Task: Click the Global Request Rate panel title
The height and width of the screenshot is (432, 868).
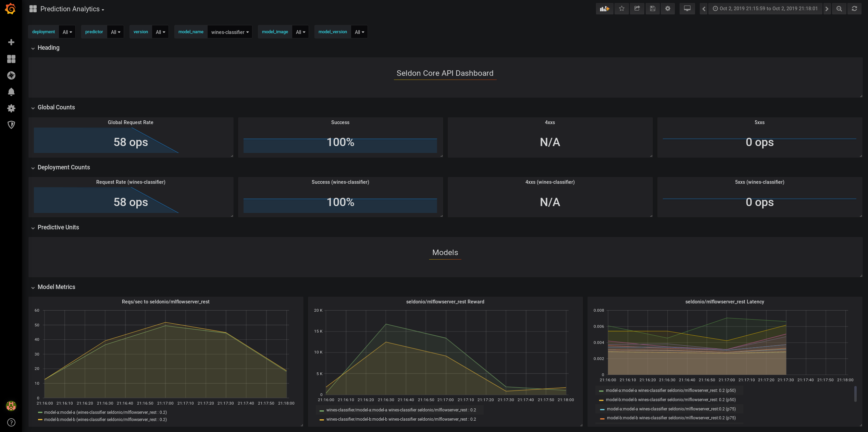Action: click(x=131, y=122)
